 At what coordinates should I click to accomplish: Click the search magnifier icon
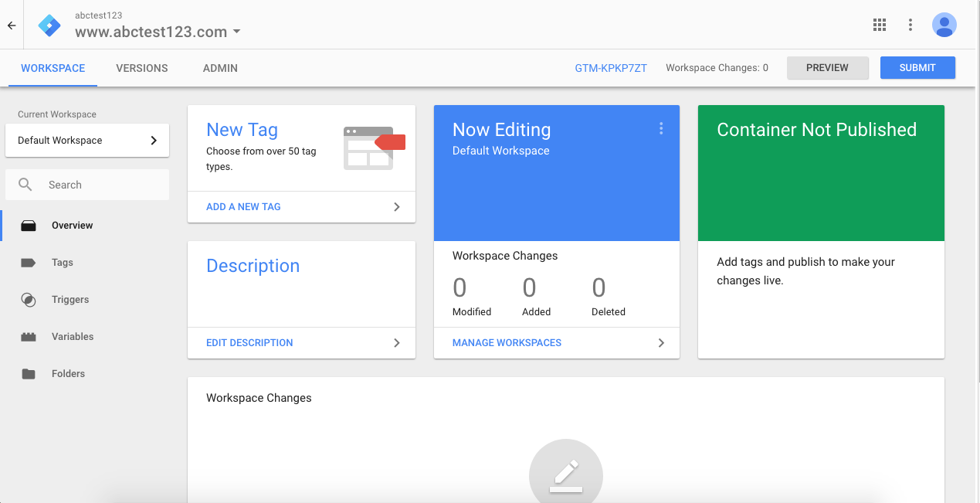pos(25,185)
